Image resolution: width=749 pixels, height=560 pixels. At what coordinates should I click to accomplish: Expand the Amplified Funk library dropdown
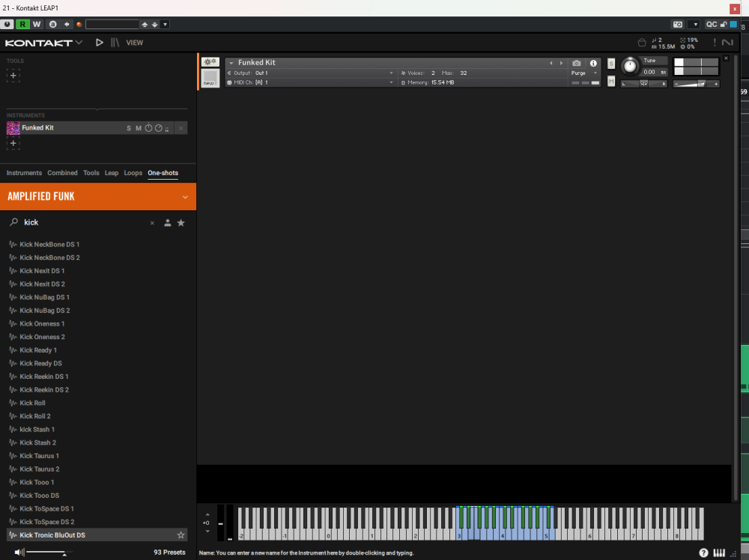(185, 197)
